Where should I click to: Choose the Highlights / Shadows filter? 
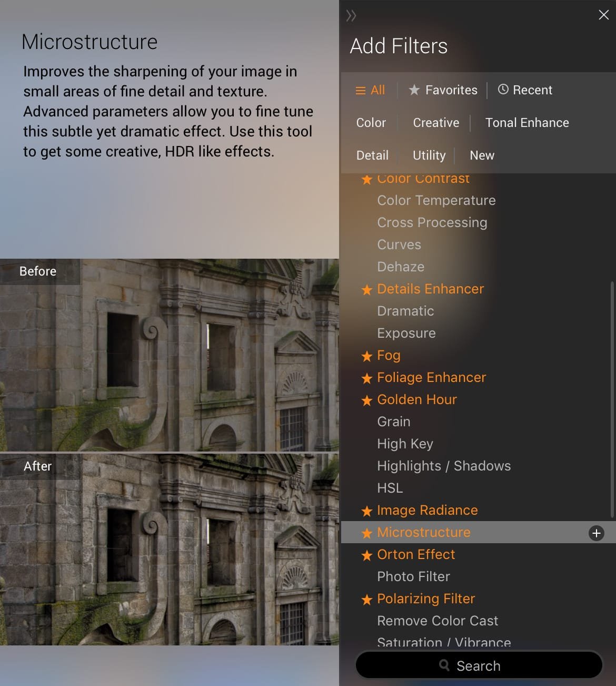444,466
